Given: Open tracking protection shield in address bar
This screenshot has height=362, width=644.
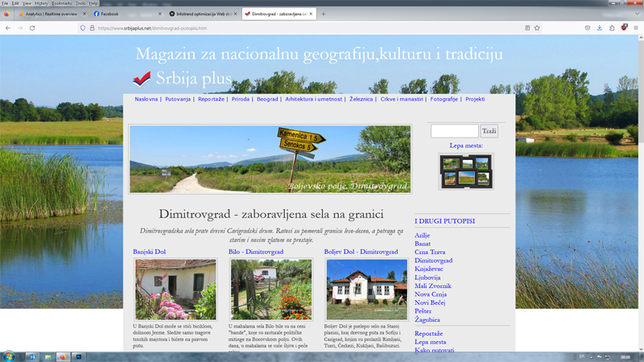Looking at the screenshot, I should pyautogui.click(x=83, y=28).
